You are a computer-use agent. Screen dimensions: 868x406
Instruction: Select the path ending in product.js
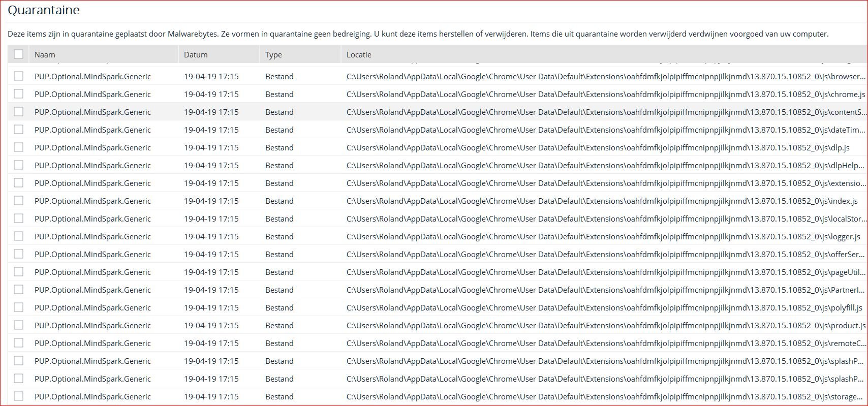(606, 325)
